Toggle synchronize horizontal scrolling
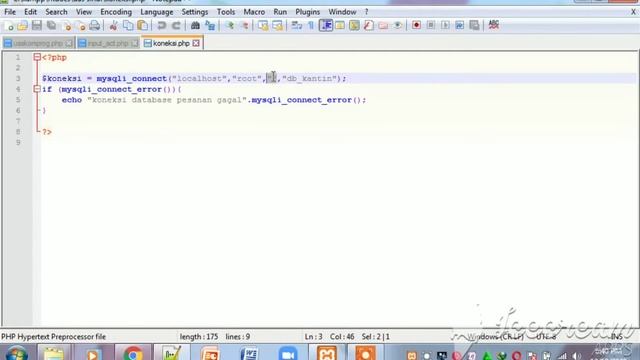Image resolution: width=640 pixels, height=360 pixels. point(278,26)
